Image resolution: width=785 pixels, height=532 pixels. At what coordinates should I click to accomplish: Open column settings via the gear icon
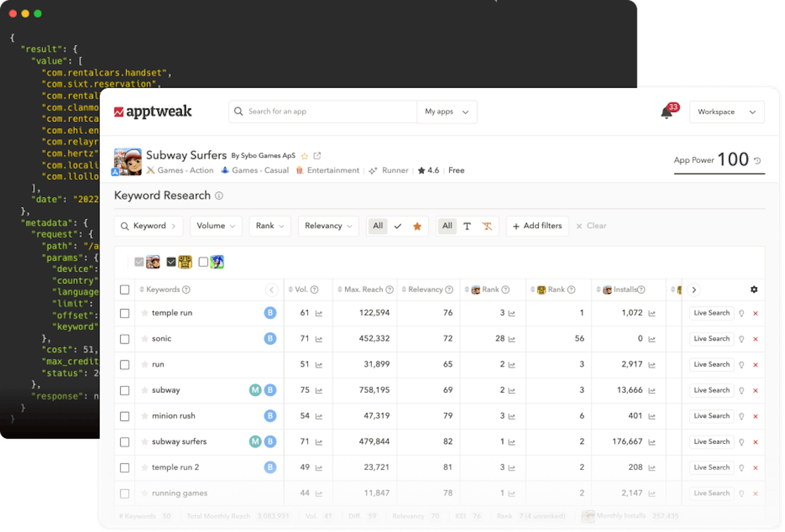point(754,289)
